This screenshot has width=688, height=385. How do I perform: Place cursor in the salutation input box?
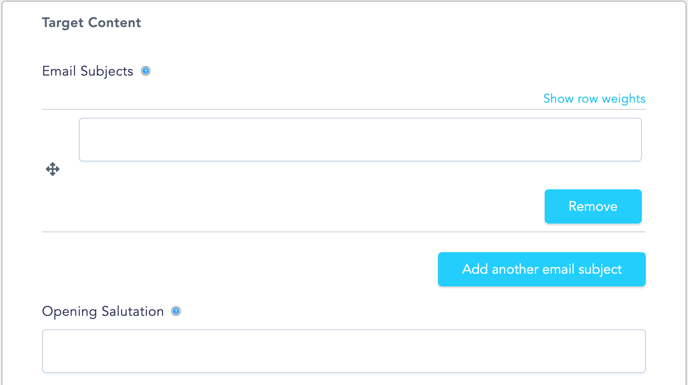[344, 351]
